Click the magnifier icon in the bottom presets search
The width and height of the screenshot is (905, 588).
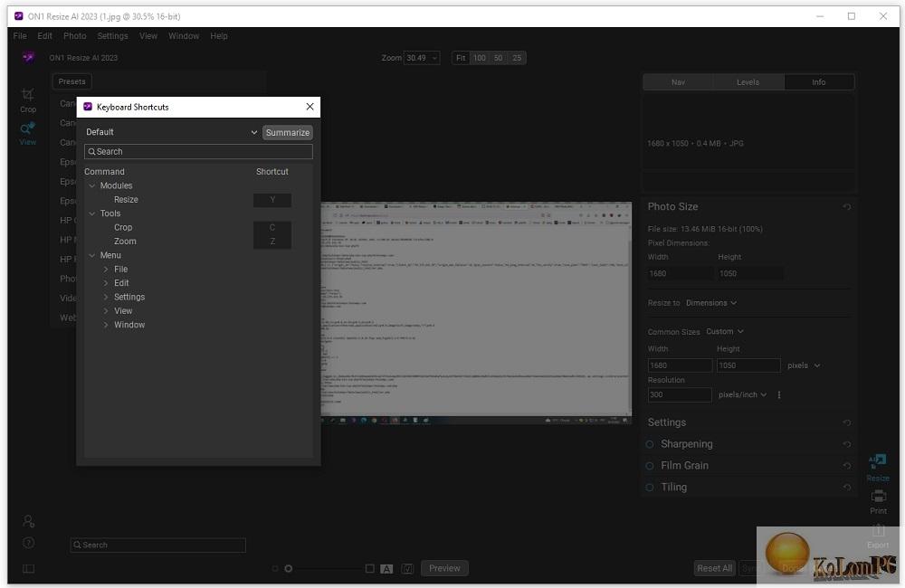(x=77, y=545)
